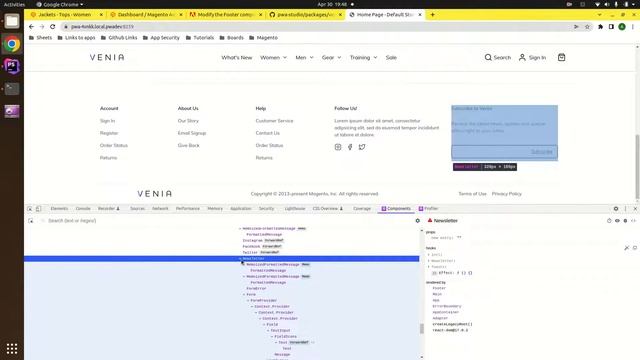Open the Privacy Policy footer link

tap(507, 194)
